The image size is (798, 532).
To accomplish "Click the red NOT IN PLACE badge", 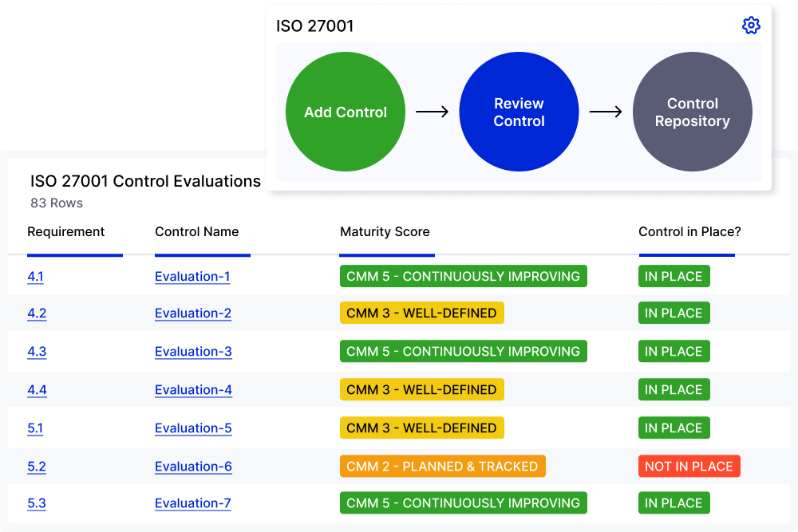I will (x=689, y=467).
